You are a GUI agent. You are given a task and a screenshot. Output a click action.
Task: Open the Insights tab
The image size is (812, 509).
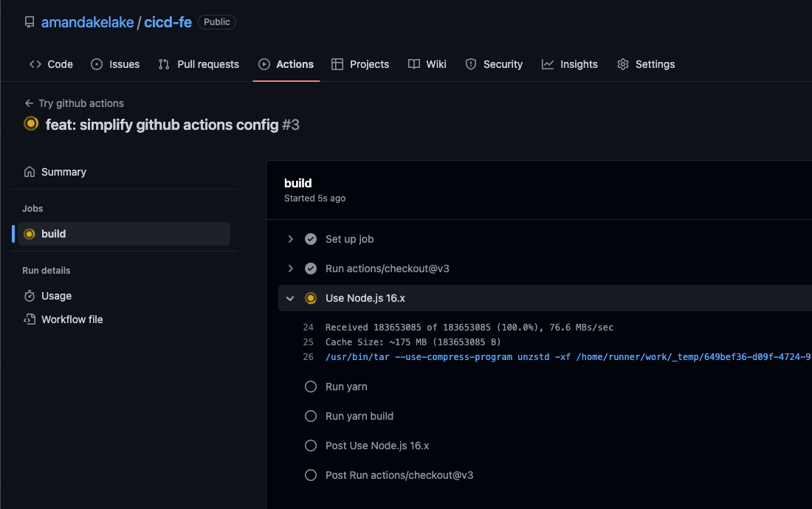point(570,64)
